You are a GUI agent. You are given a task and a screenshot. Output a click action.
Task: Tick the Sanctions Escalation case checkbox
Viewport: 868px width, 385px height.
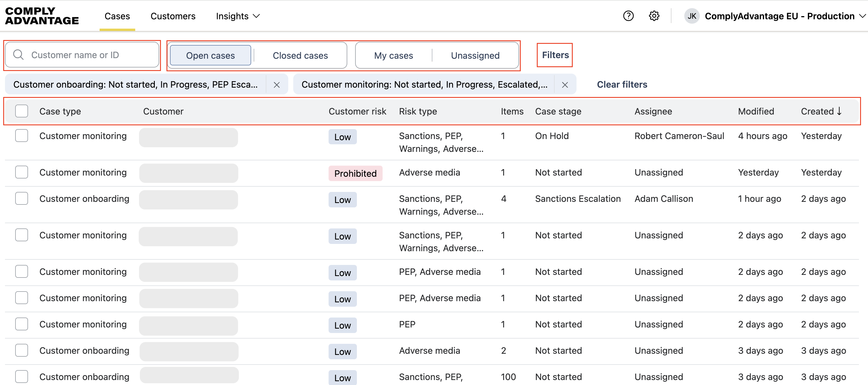pyautogui.click(x=22, y=199)
